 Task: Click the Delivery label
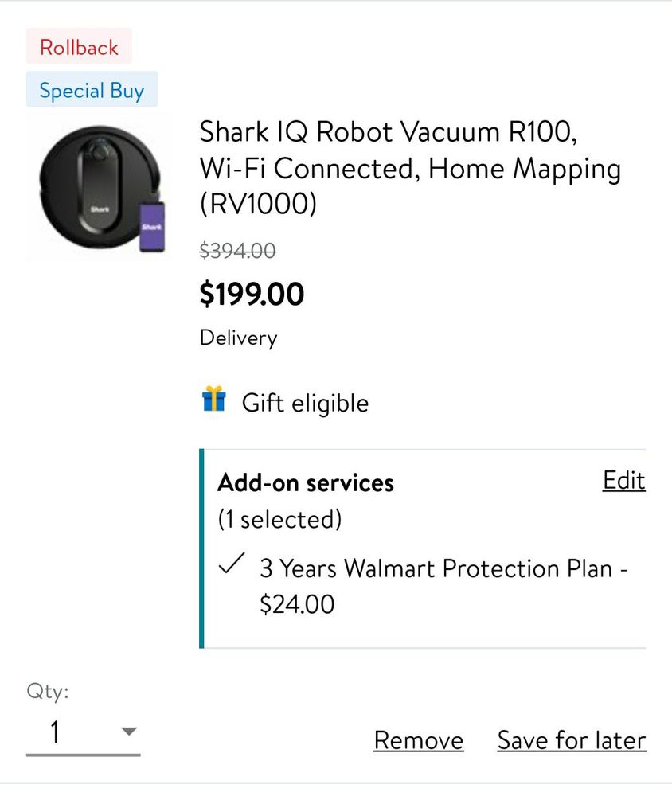tap(238, 338)
